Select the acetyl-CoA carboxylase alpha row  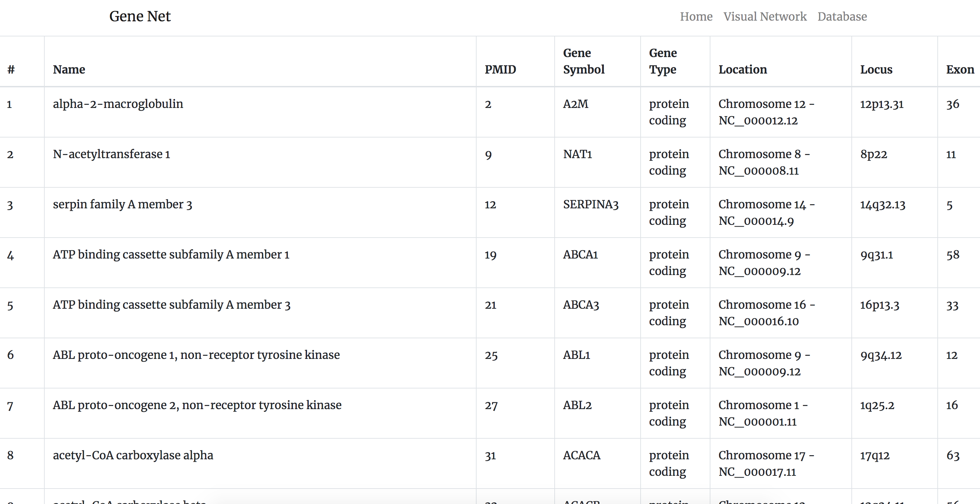133,455
